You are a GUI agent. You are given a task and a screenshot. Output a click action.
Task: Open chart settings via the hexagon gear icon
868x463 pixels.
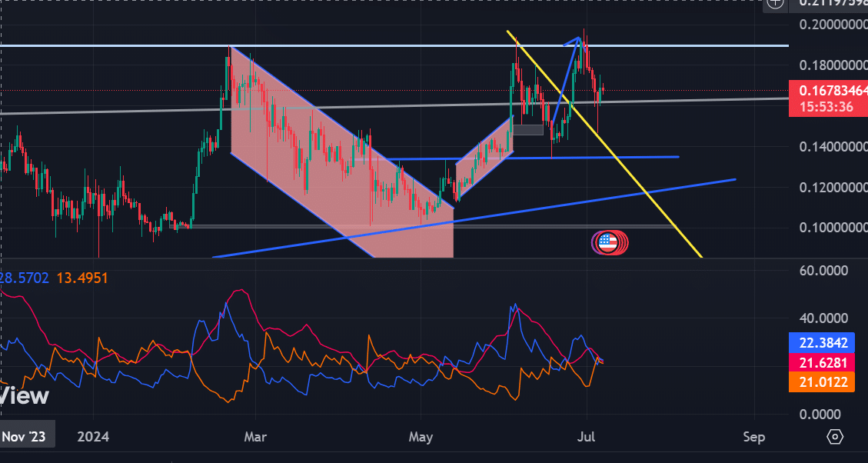(x=835, y=437)
